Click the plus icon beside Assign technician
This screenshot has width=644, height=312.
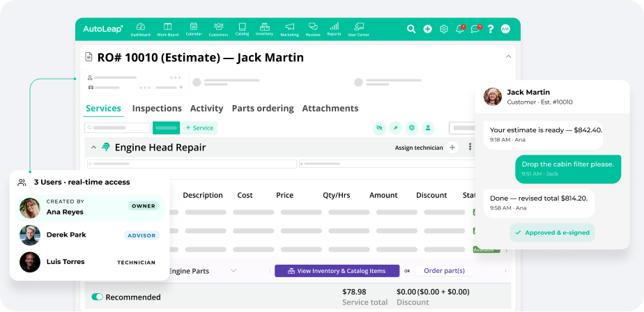pos(452,148)
